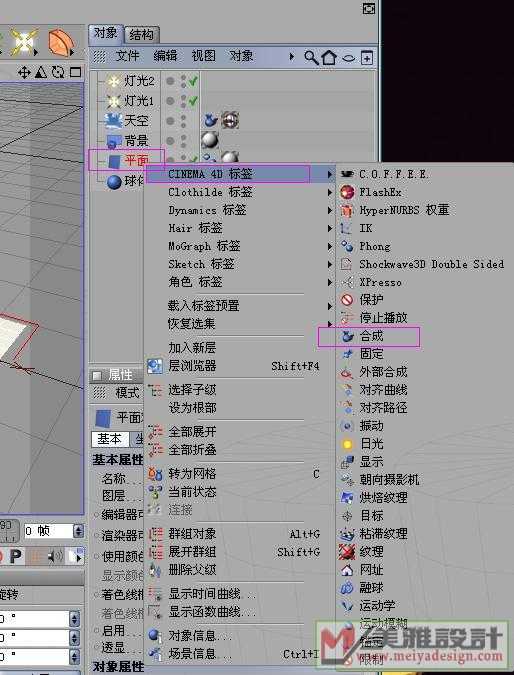
Task: Click the orange cube primitive icon
Action: (x=61, y=42)
